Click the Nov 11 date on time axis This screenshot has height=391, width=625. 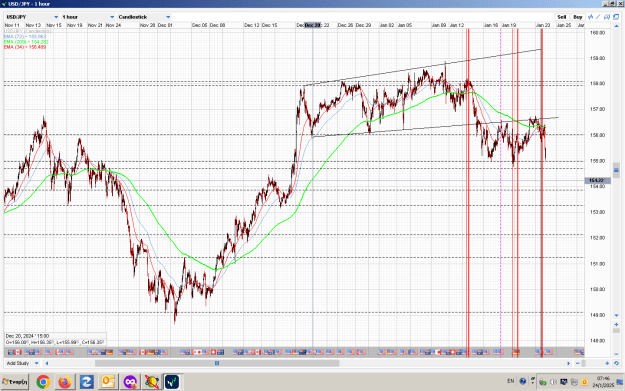[12, 25]
